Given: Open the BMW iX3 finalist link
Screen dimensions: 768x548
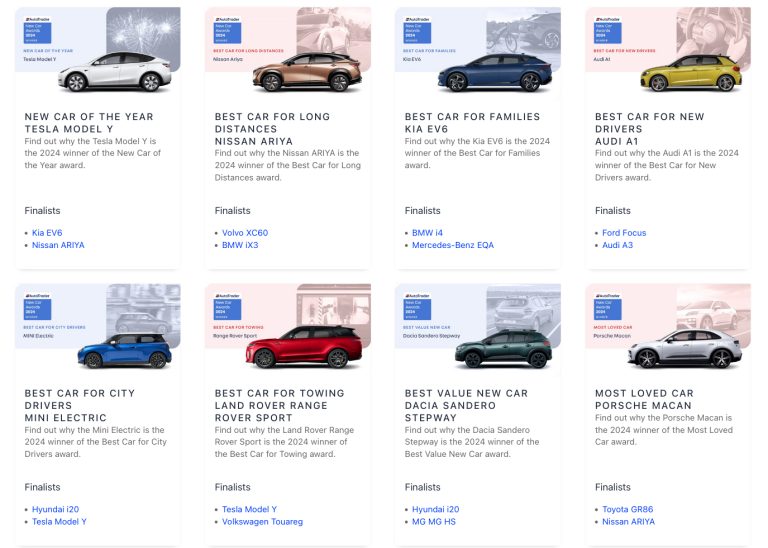Looking at the screenshot, I should [240, 245].
